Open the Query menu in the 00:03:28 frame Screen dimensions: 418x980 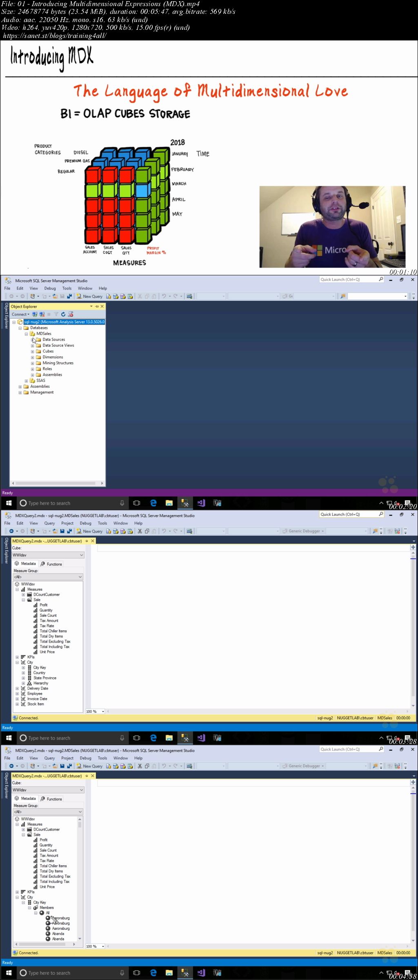(49, 523)
